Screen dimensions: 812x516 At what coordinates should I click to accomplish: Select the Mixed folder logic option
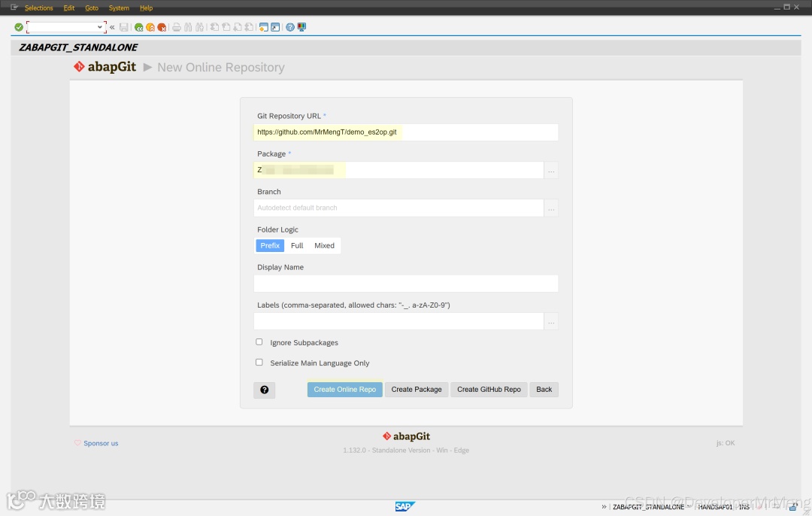(x=324, y=245)
